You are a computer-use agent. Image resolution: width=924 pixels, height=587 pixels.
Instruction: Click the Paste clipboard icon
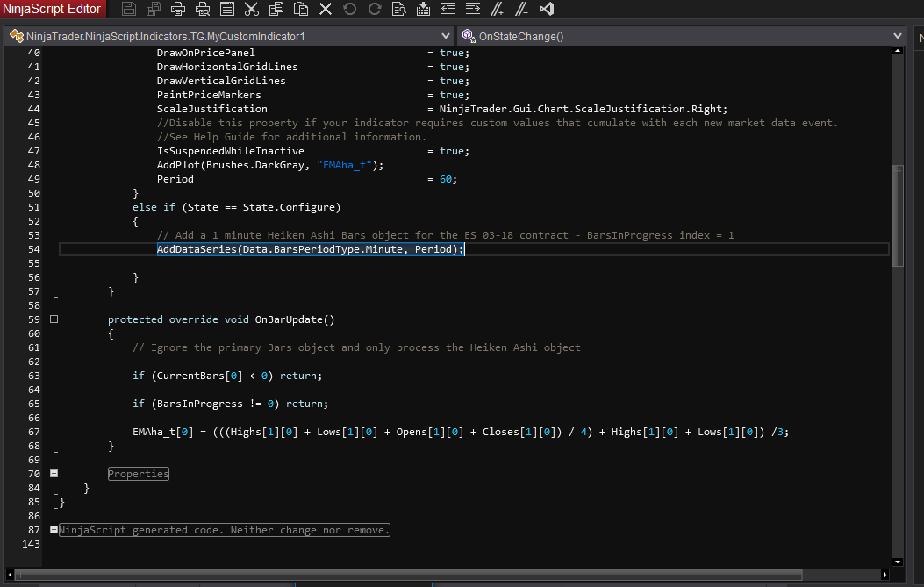(301, 10)
